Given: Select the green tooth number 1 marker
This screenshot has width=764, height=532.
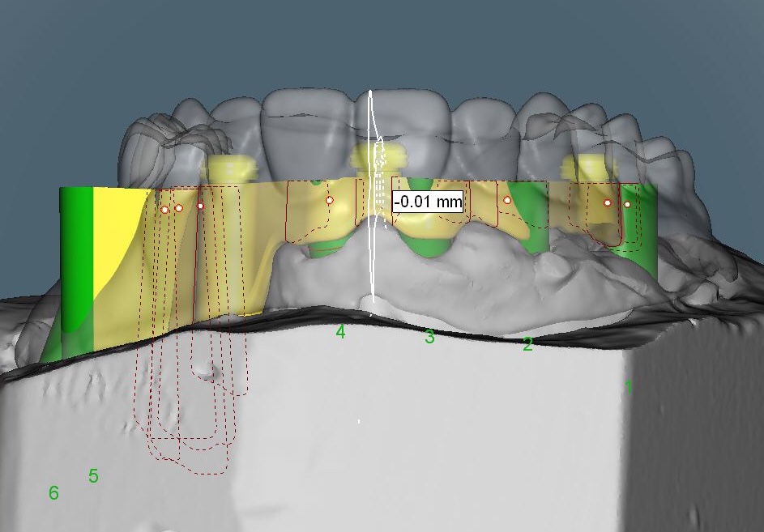Looking at the screenshot, I should pos(629,387).
